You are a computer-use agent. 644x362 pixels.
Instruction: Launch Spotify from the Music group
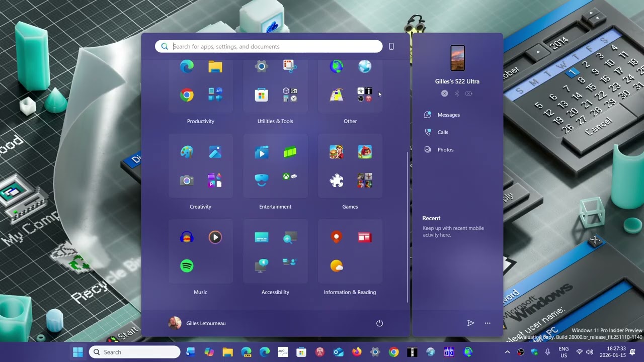pos(187,266)
